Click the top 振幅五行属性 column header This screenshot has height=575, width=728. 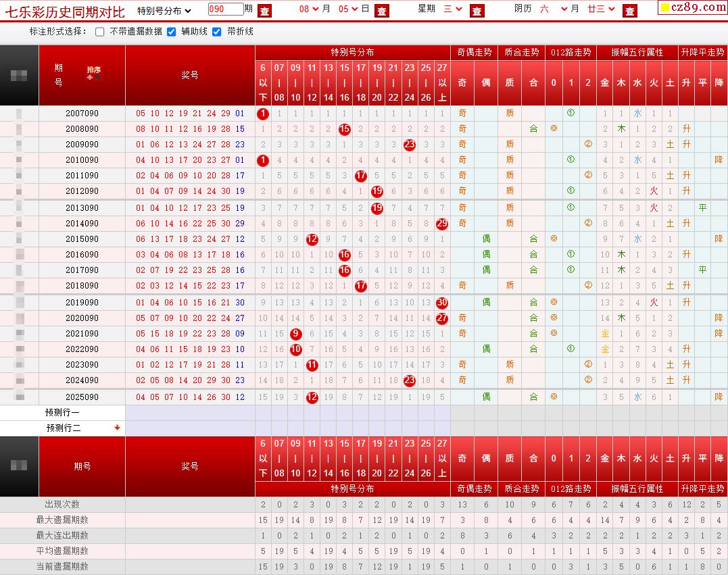click(637, 53)
